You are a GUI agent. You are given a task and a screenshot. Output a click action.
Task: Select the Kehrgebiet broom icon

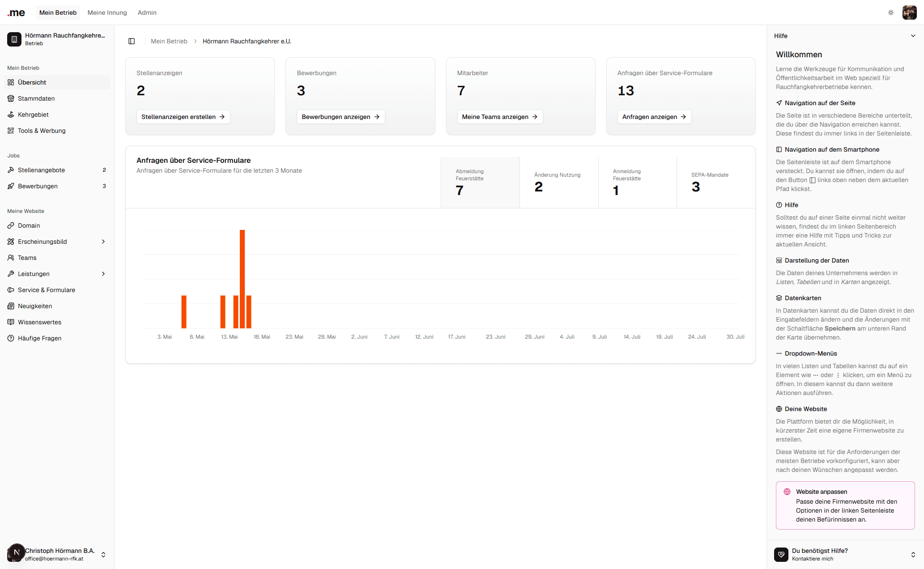[10, 115]
